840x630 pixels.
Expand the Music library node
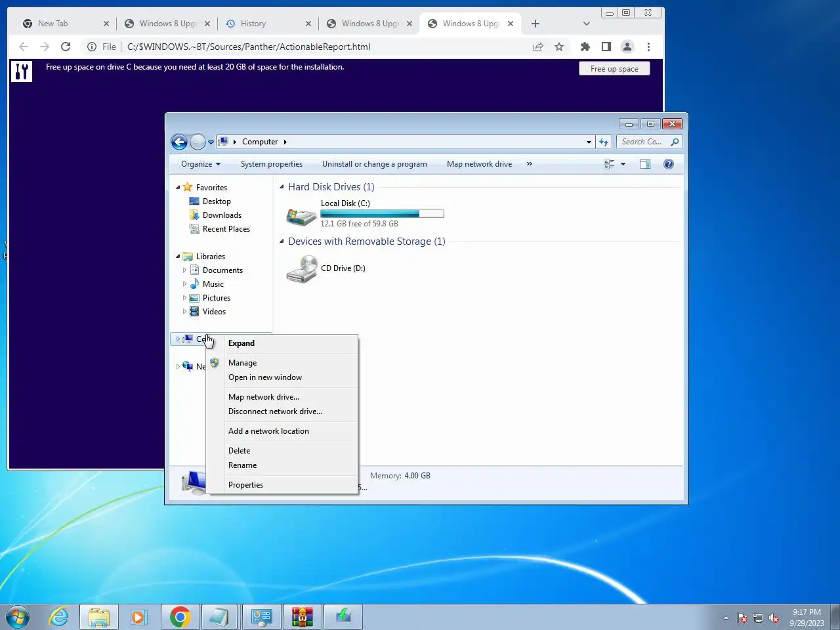click(x=184, y=284)
